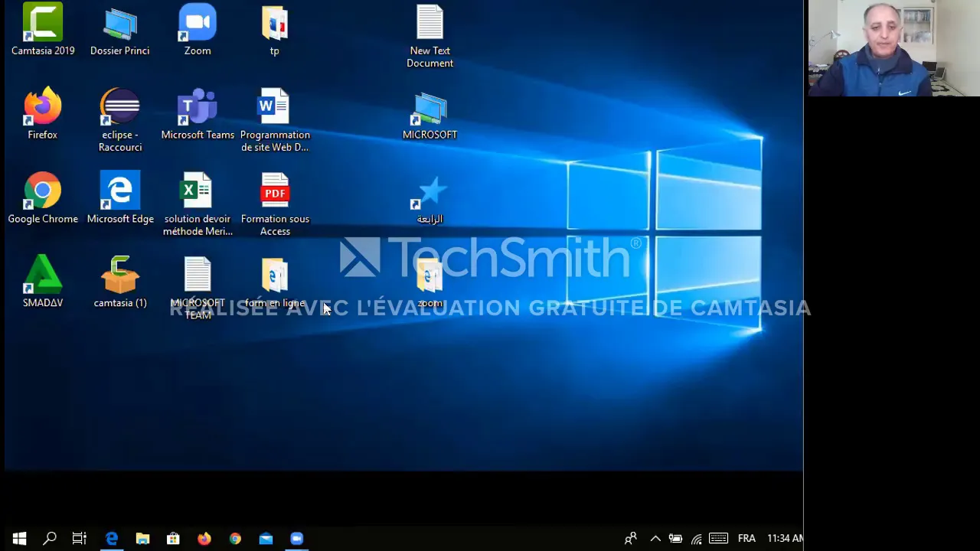
Task: Launch the Google Chrome desktop shortcut
Action: 43,198
